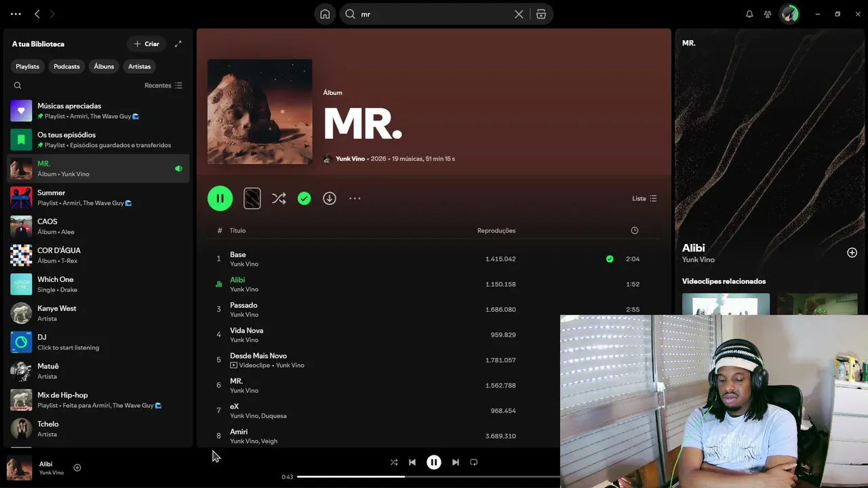Toggle shuffle for the MR. album
Viewport: 868px width, 488px height.
point(279,199)
